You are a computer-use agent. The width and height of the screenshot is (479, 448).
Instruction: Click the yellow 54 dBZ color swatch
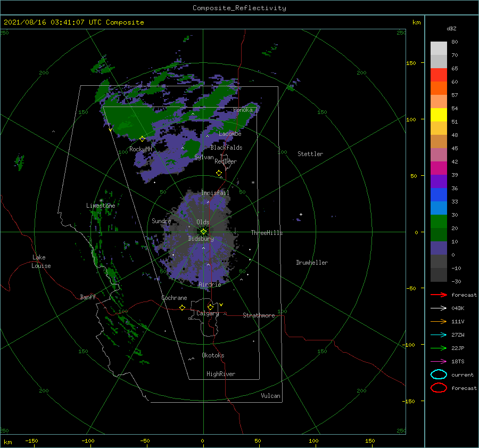click(x=439, y=115)
